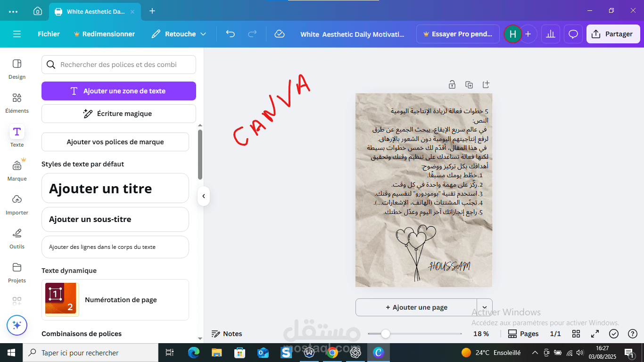Open the Canva AI assistant sparkle button
Viewport: 644px width, 362px height.
pyautogui.click(x=17, y=325)
